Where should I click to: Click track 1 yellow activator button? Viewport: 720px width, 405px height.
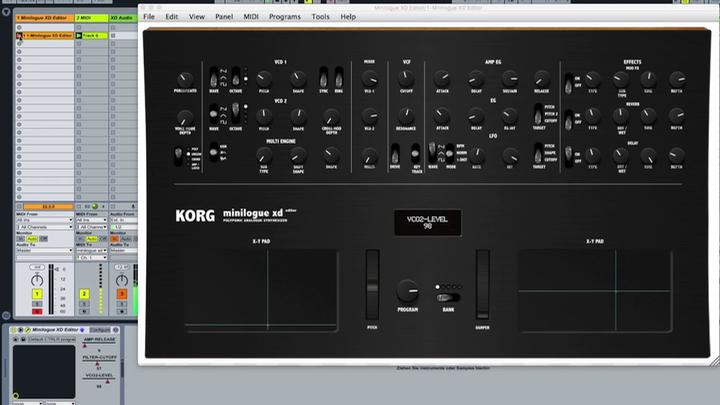pos(37,294)
